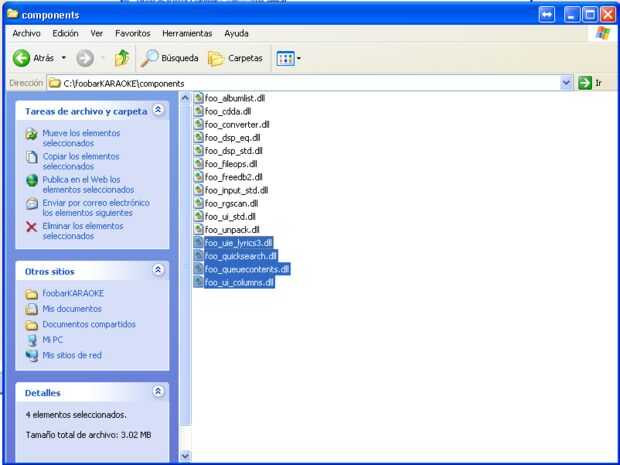Select foo_input_std.dll file name
620x465 pixels.
(236, 190)
